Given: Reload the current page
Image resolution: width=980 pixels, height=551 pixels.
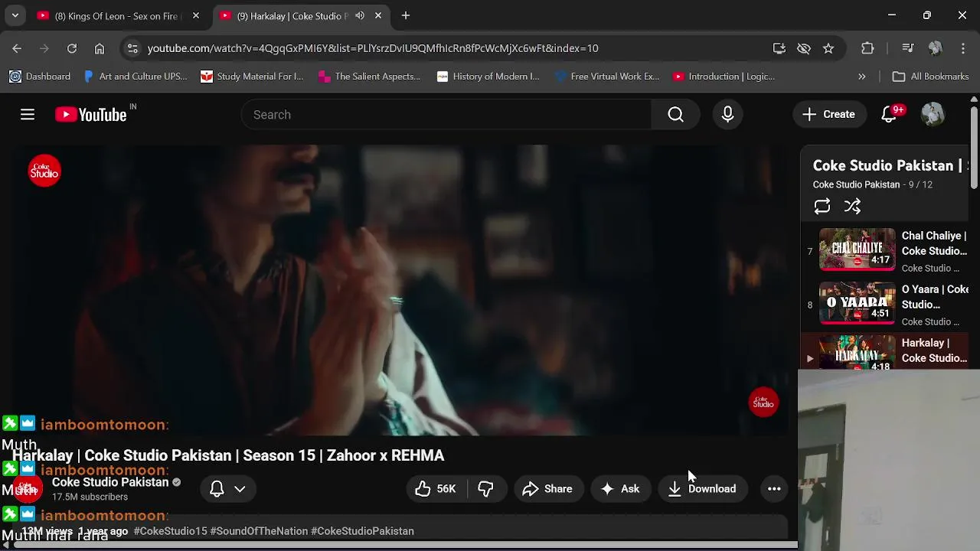Looking at the screenshot, I should click(x=72, y=48).
